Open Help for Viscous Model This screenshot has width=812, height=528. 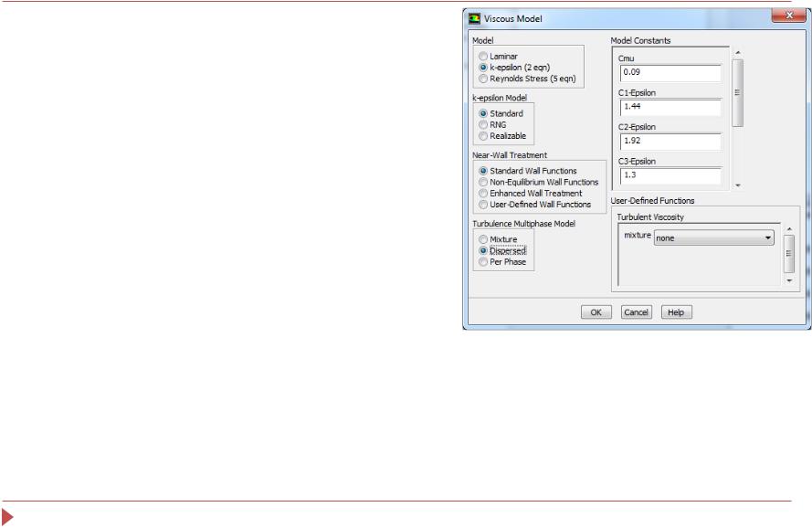pyautogui.click(x=676, y=312)
